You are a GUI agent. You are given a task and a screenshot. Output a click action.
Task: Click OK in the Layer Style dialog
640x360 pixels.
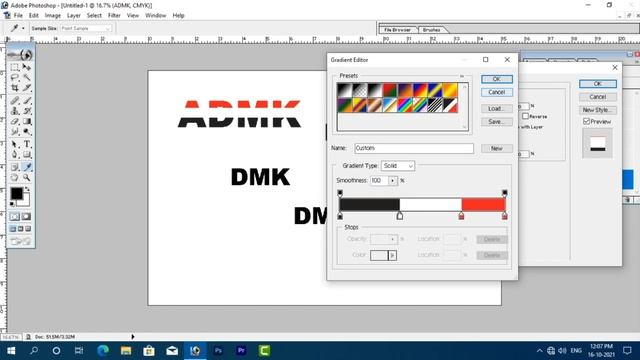(x=598, y=84)
